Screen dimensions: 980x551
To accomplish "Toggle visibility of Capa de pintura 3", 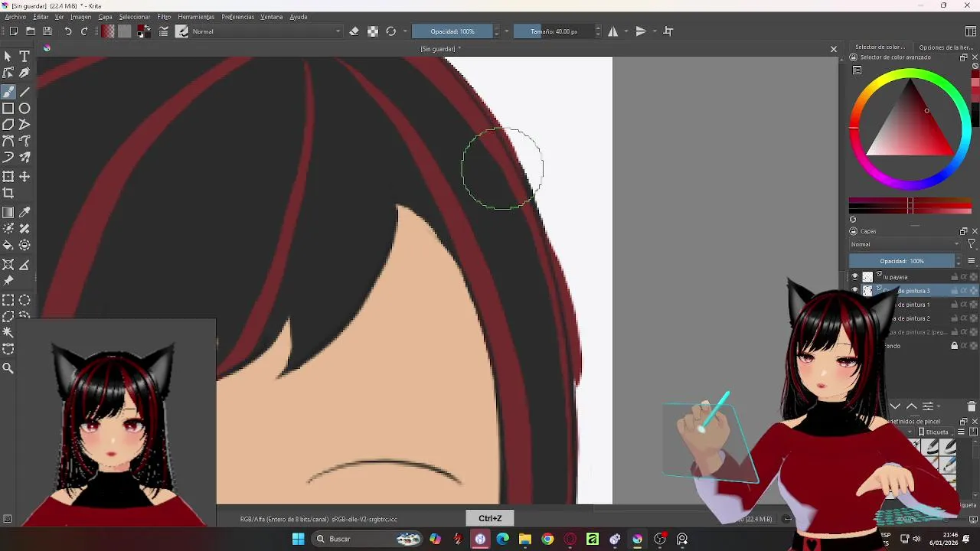I will pyautogui.click(x=855, y=291).
